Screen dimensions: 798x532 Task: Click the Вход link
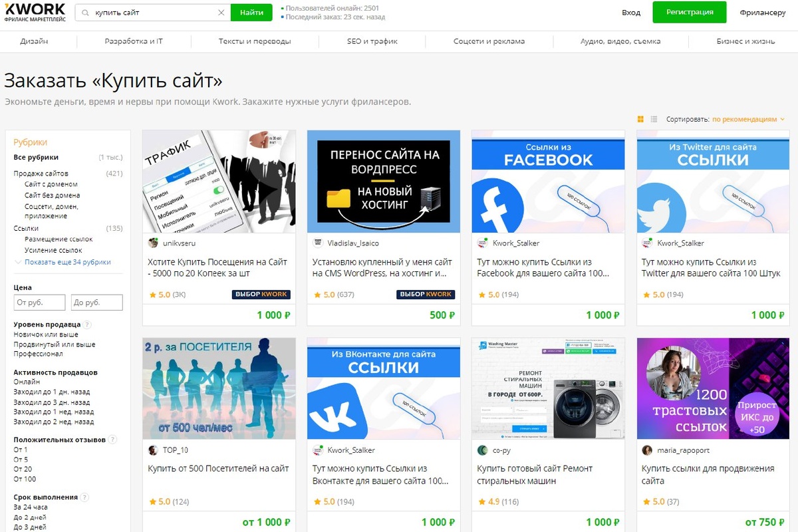click(x=631, y=13)
